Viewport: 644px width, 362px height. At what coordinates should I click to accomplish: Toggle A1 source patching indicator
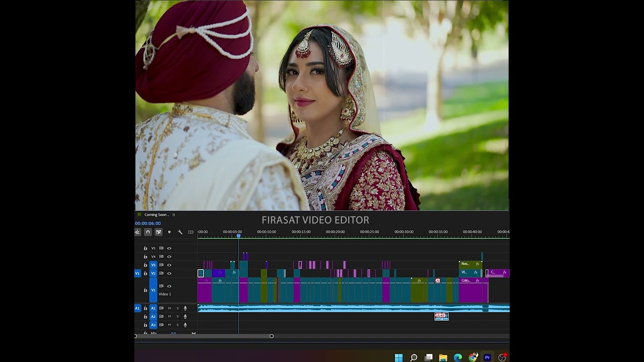click(x=137, y=308)
